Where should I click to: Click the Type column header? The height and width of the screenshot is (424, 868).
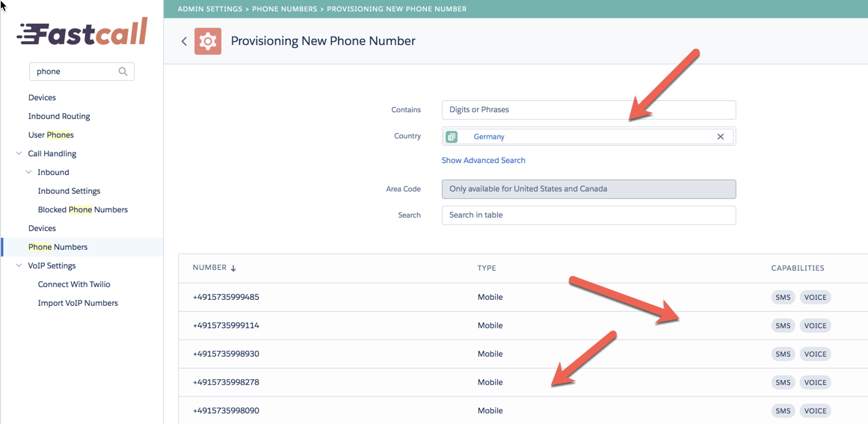coord(487,268)
